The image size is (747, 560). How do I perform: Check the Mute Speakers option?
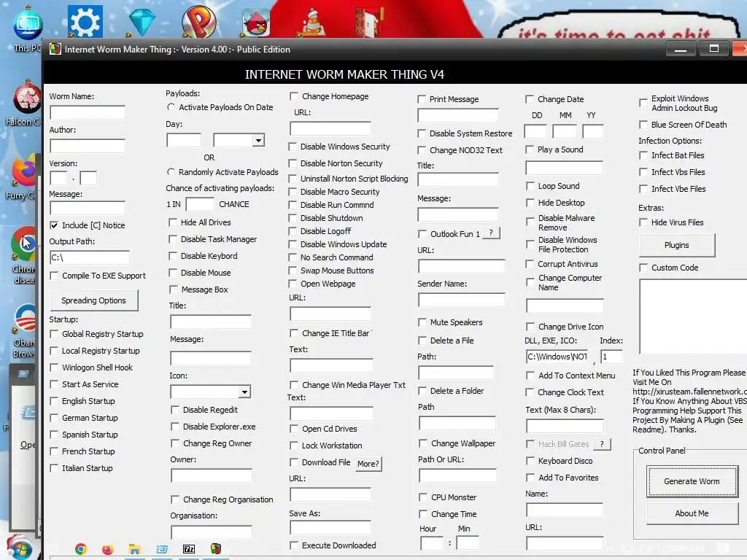click(x=422, y=322)
